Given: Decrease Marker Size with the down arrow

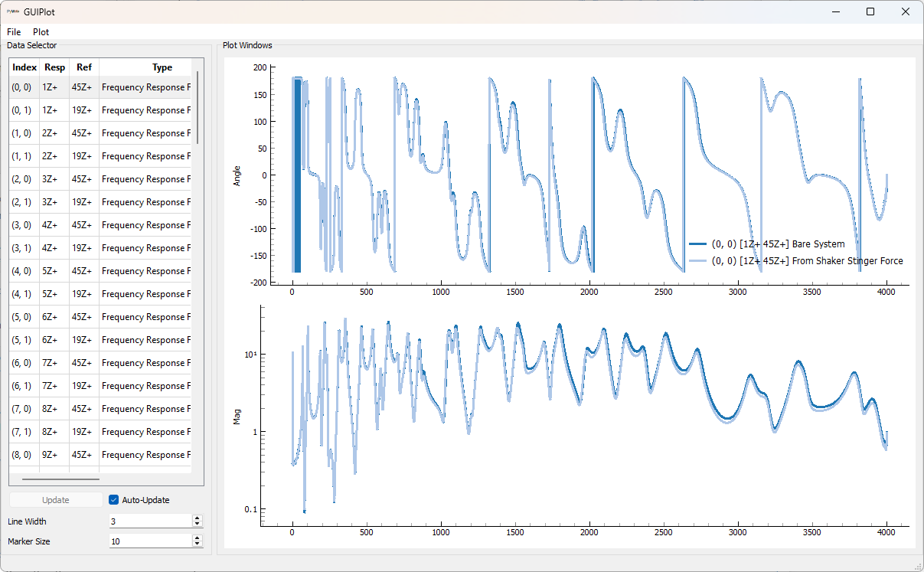Looking at the screenshot, I should pyautogui.click(x=198, y=544).
